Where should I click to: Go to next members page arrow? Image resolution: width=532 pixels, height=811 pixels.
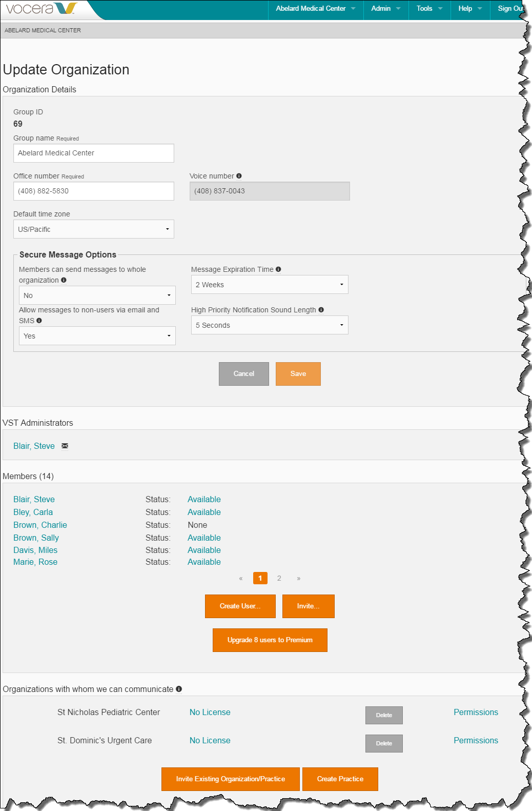(299, 578)
